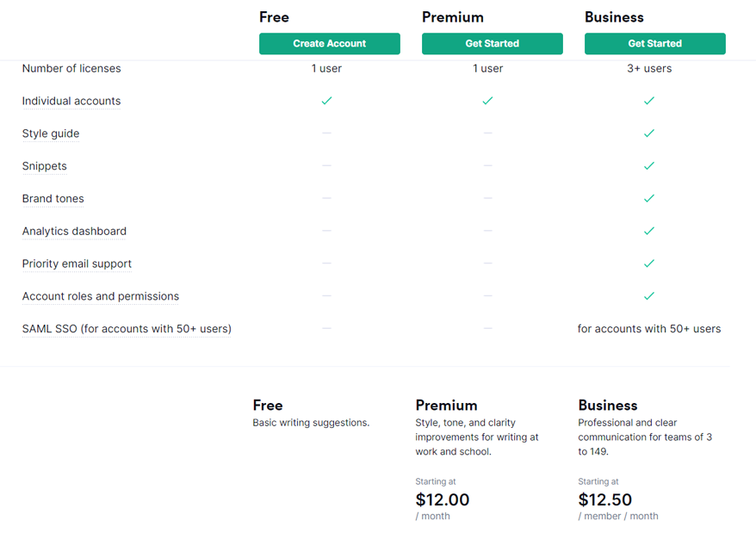756x533 pixels.
Task: Click the Individual accounts checkmark in Free column
Action: (x=327, y=101)
